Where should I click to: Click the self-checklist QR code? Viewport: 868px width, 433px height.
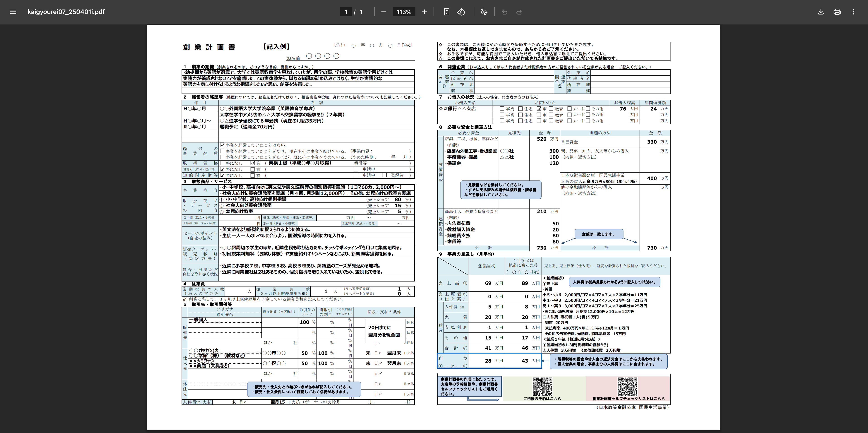click(x=627, y=387)
